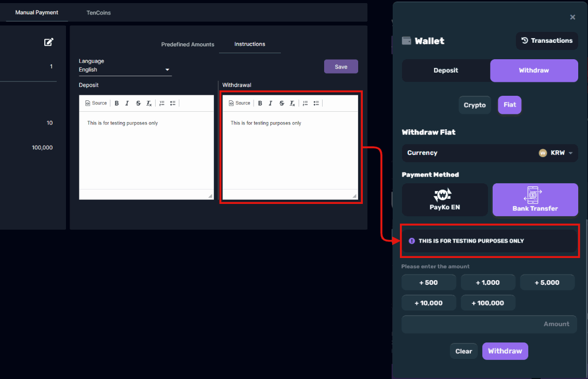The width and height of the screenshot is (588, 379).
Task: Click inside the Deposit instructions text area
Action: [146, 150]
